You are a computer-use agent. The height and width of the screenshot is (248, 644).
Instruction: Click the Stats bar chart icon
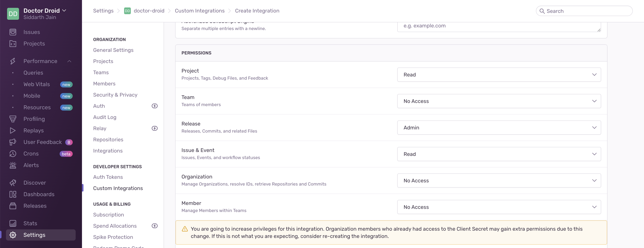(13, 223)
